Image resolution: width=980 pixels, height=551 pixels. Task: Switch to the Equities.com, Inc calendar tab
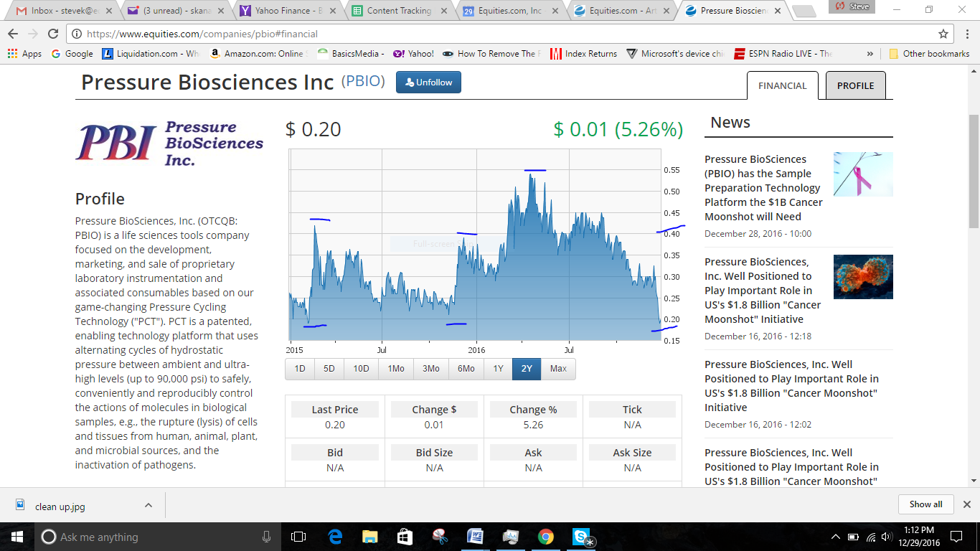[509, 11]
